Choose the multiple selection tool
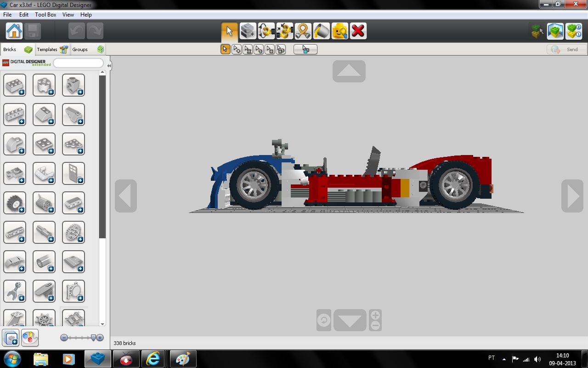 click(237, 49)
